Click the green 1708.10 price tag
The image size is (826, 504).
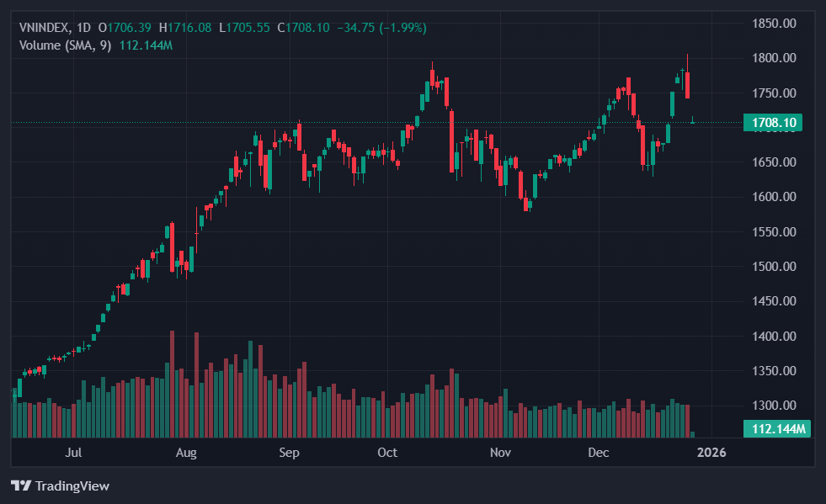tap(772, 123)
